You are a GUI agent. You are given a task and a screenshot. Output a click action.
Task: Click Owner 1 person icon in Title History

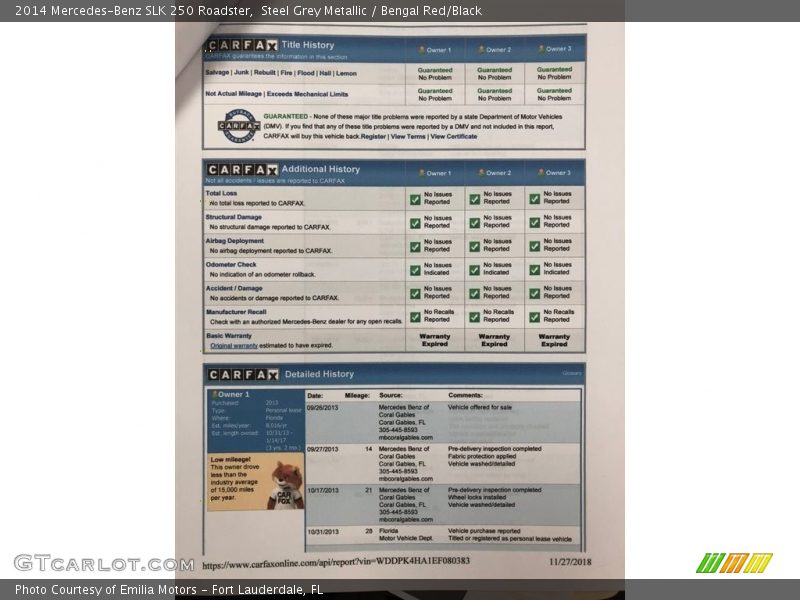(421, 49)
